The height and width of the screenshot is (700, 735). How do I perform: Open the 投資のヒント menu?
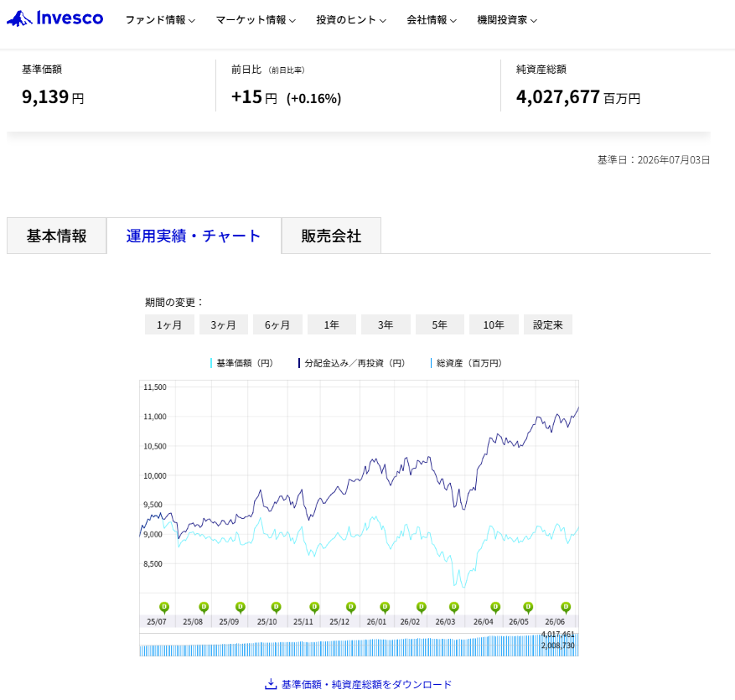(x=351, y=19)
